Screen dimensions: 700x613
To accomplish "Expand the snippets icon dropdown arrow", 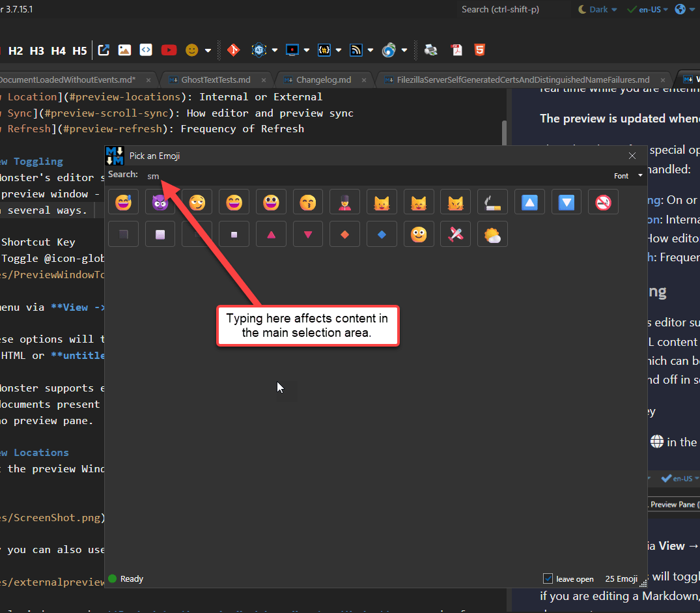I will pos(339,50).
